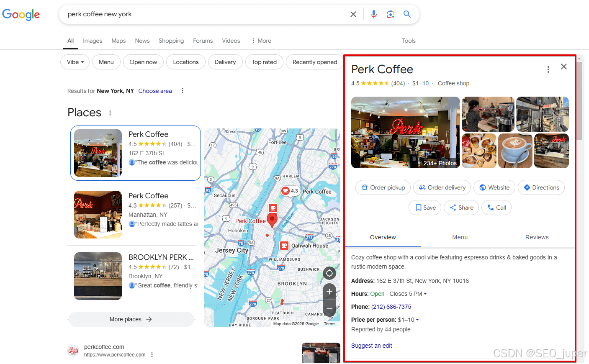Screen dimensions: 589x364
Task: Click the magnifier search icon
Action: click(x=407, y=14)
